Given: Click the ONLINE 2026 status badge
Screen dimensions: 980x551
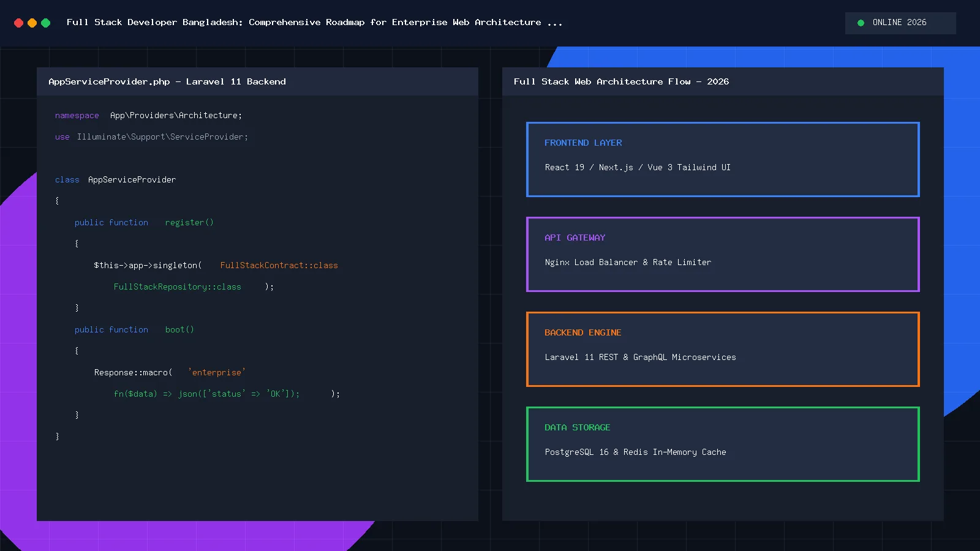Looking at the screenshot, I should pyautogui.click(x=900, y=23).
